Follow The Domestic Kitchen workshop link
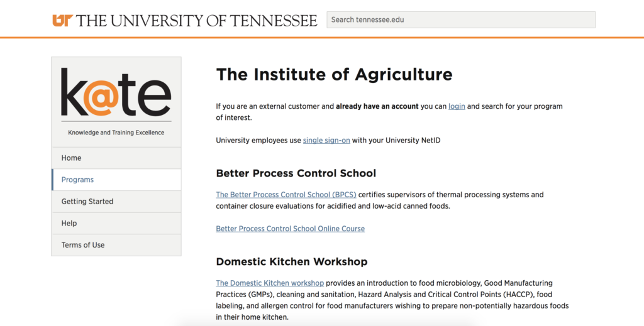The image size is (644, 326). click(270, 283)
